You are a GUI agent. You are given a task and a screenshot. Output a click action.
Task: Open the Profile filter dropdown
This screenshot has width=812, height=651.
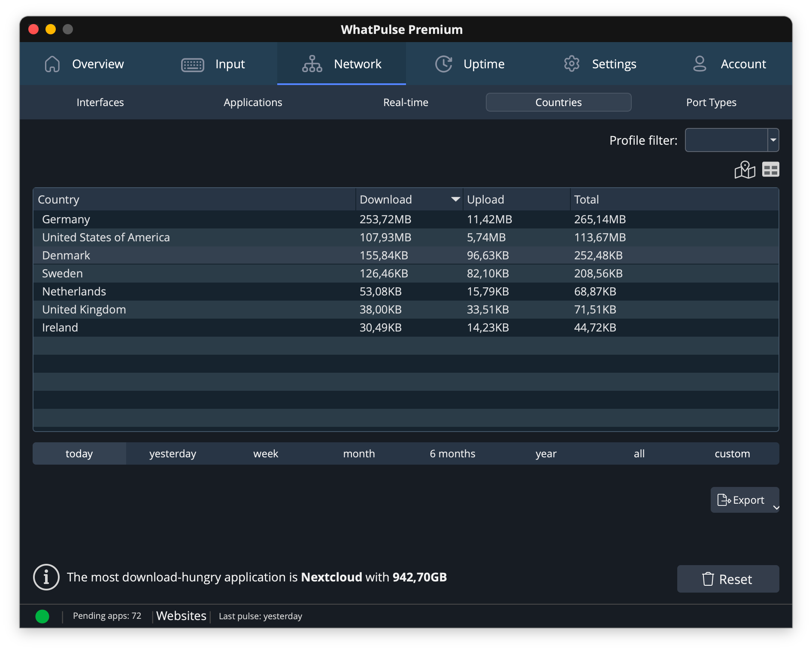773,140
